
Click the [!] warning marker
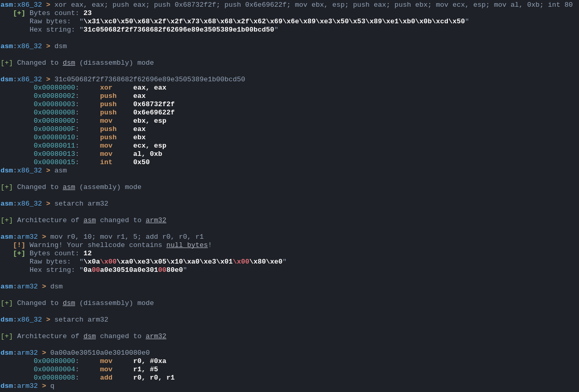(19, 245)
